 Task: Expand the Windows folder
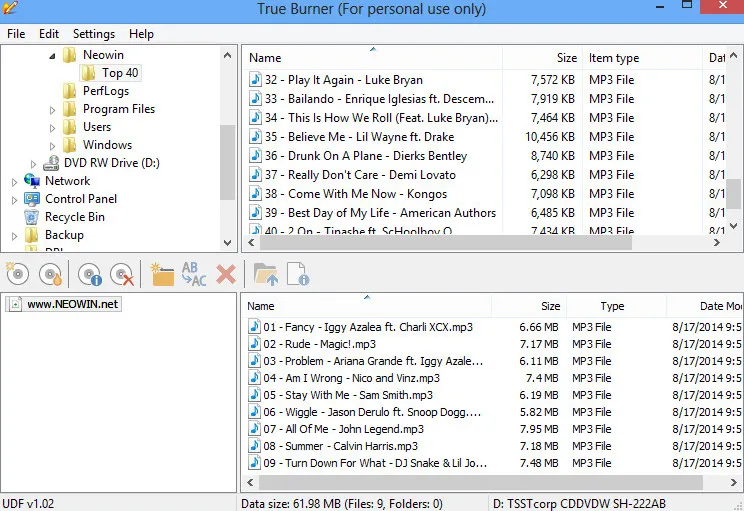(x=52, y=146)
